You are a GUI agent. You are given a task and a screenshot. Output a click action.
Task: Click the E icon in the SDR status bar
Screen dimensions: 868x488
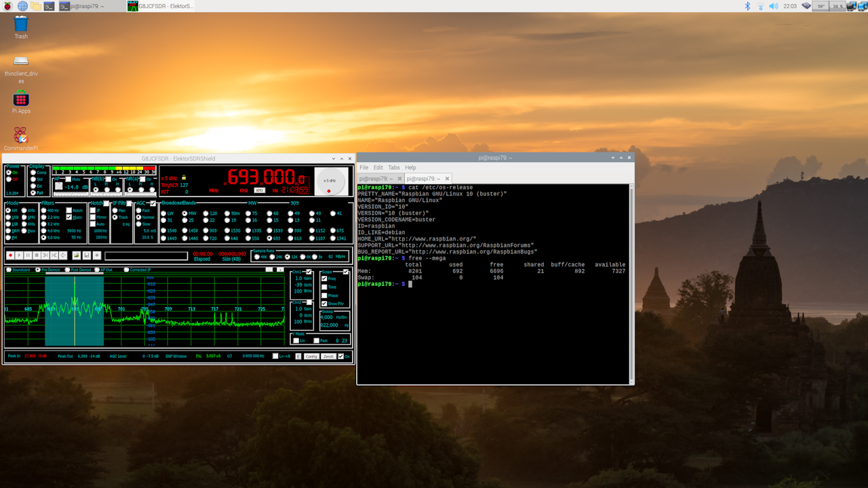(299, 357)
